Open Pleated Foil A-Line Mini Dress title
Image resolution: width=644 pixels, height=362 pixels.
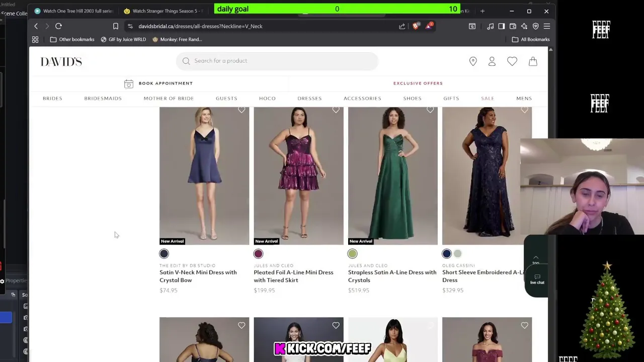pos(293,276)
